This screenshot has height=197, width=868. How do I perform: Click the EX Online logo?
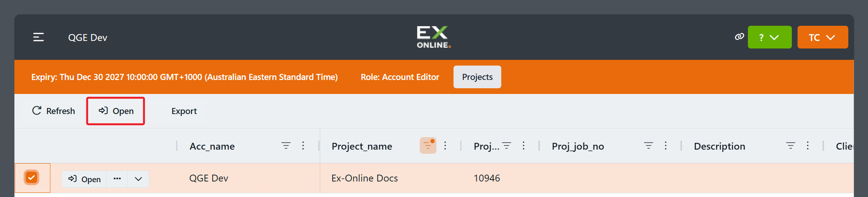(x=434, y=37)
